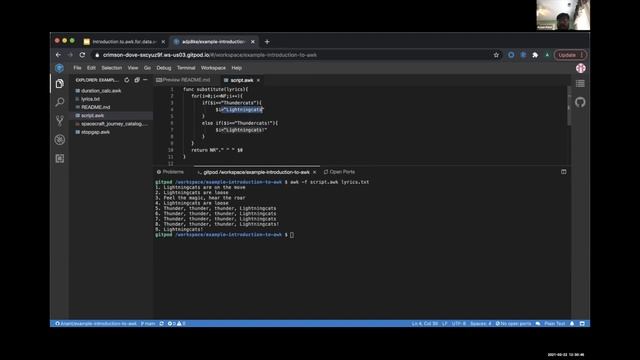Open the Explorer panel's more-actions toolbar icon
Viewport: 640px width, 360px height.
[x=146, y=80]
